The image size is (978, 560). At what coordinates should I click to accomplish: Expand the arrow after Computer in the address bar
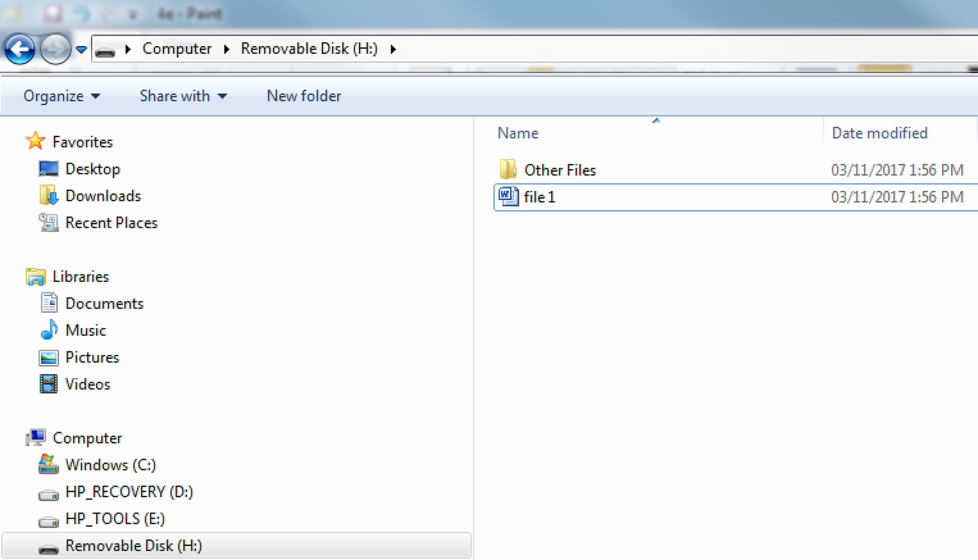click(227, 49)
